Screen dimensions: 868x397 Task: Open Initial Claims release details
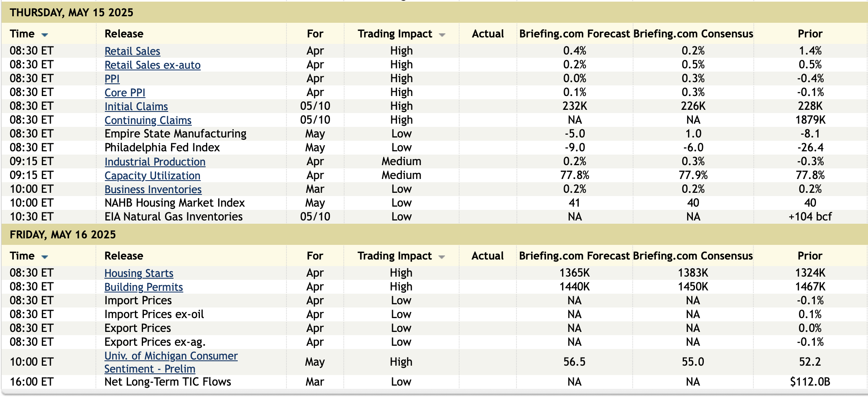coord(136,107)
